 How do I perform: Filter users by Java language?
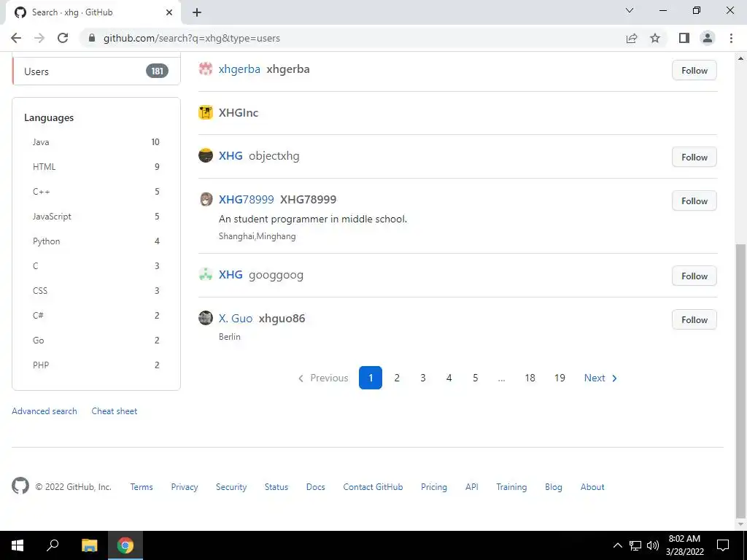click(96, 142)
